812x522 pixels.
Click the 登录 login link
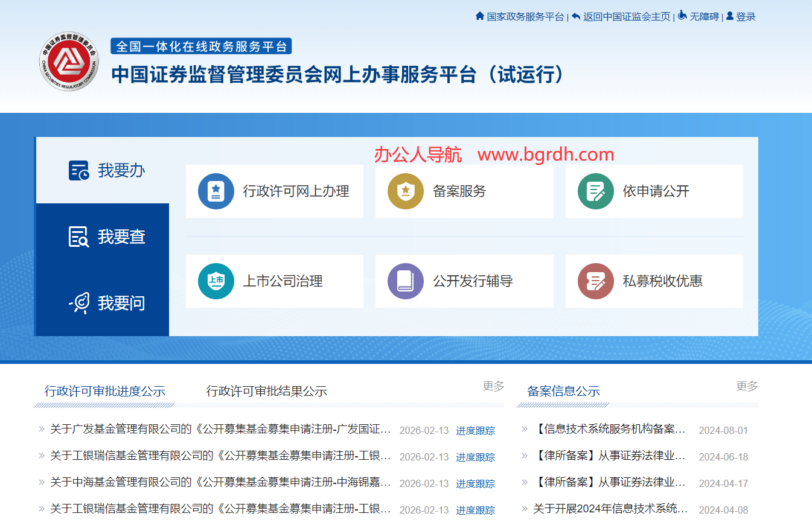tap(746, 16)
